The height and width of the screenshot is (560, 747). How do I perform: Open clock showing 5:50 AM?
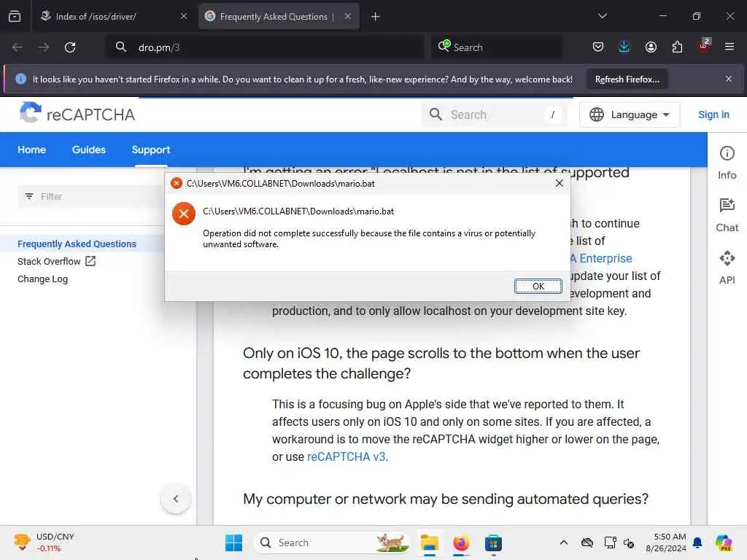click(x=665, y=542)
